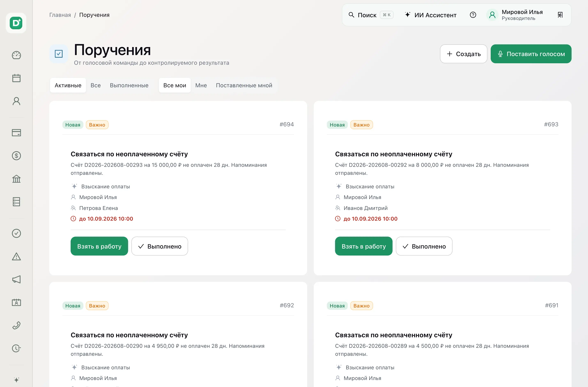Click the Новая badge on task #694
Image resolution: width=588 pixels, height=387 pixels.
pyautogui.click(x=73, y=125)
